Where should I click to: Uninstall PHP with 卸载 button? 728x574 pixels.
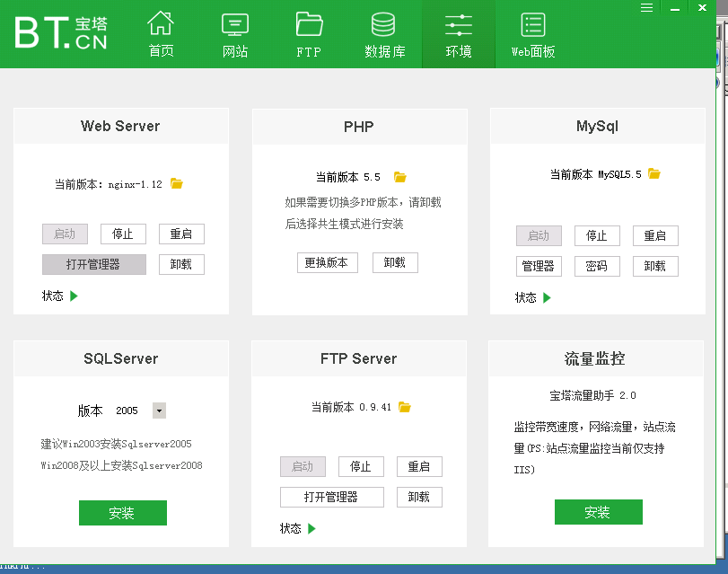pos(395,262)
